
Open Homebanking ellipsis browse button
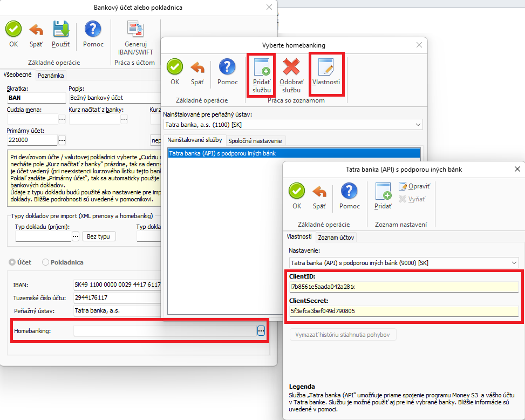pos(261,331)
